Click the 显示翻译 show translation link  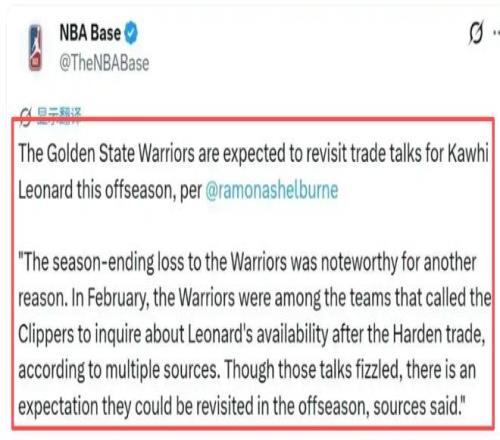click(59, 116)
